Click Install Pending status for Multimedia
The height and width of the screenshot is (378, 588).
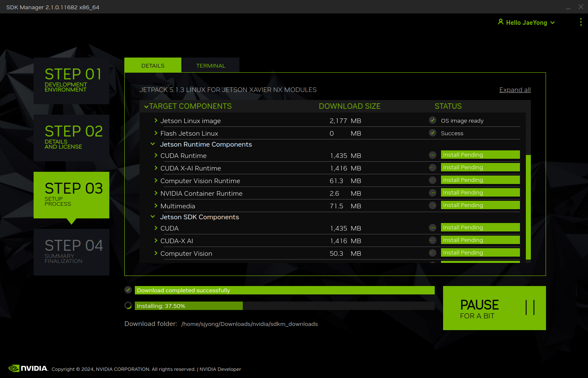coord(480,205)
